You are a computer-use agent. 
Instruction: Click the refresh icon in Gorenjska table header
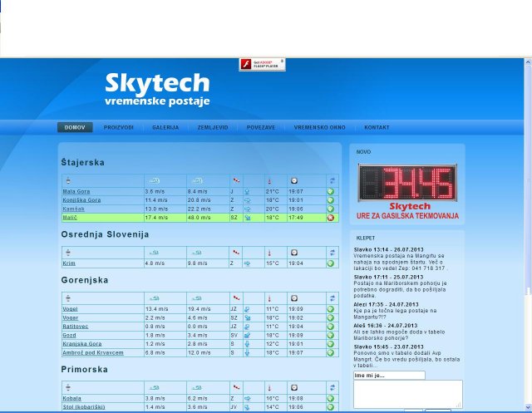pos(332,298)
